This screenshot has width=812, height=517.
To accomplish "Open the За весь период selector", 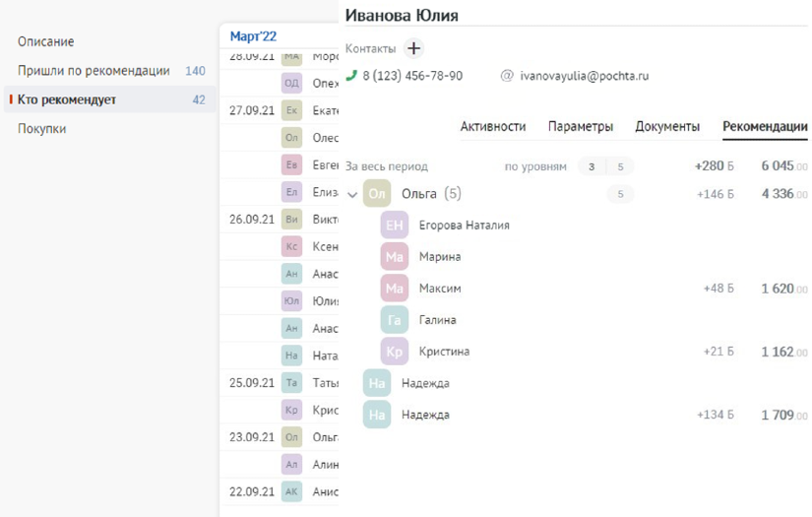I will 387,166.
